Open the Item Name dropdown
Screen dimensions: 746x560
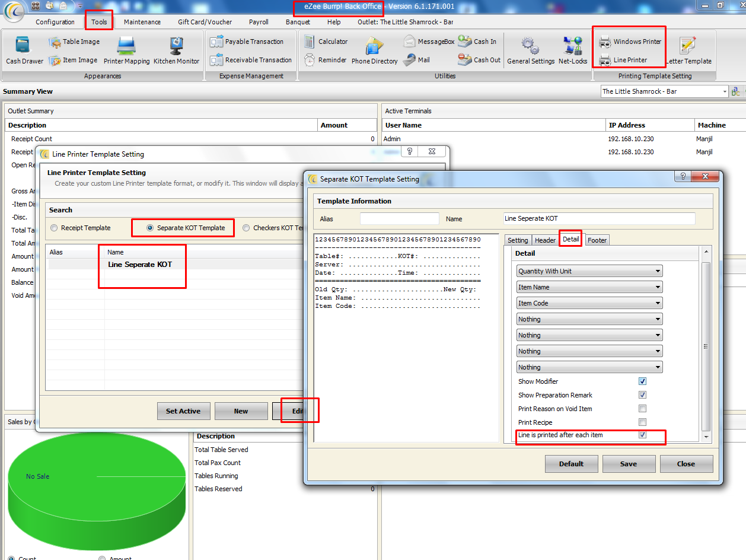589,287
